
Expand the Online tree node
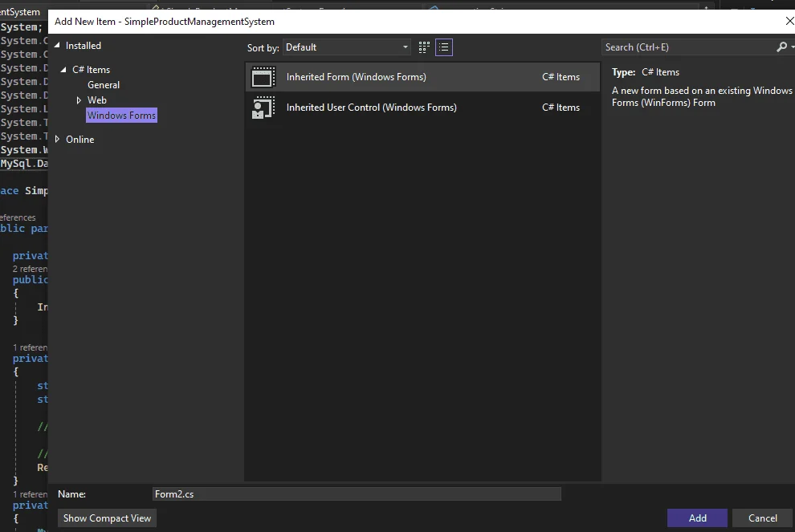pyautogui.click(x=57, y=140)
